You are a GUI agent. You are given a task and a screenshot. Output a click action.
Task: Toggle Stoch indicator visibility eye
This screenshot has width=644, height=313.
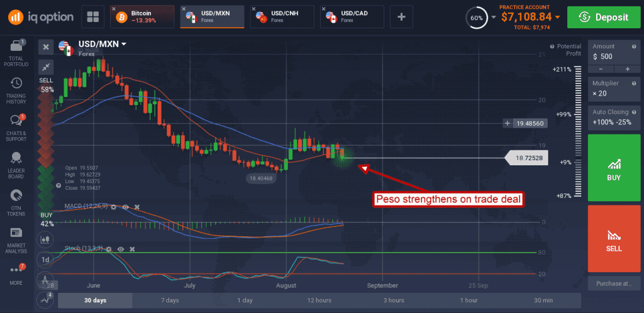(121, 249)
